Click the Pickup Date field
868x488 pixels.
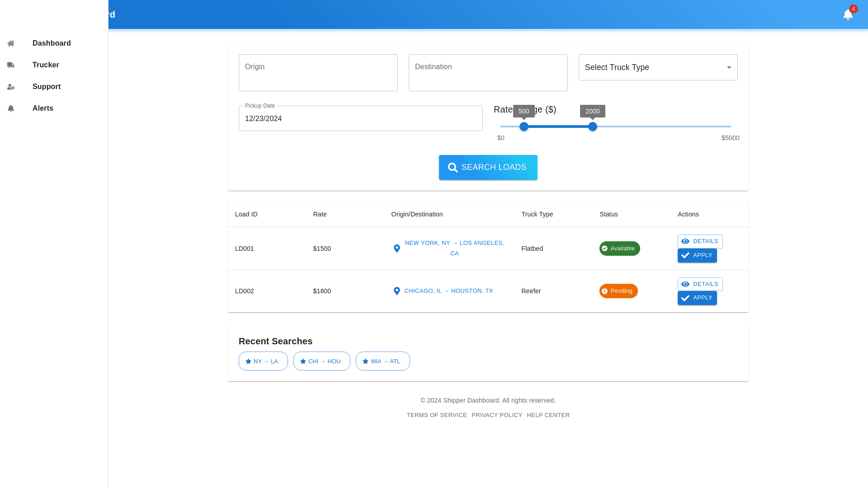pyautogui.click(x=360, y=118)
